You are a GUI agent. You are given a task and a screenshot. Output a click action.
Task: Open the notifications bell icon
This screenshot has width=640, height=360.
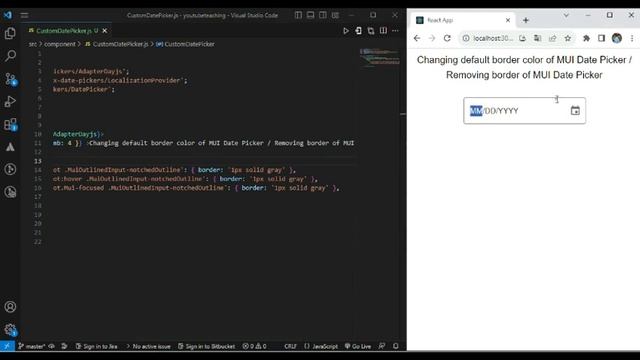click(x=396, y=346)
